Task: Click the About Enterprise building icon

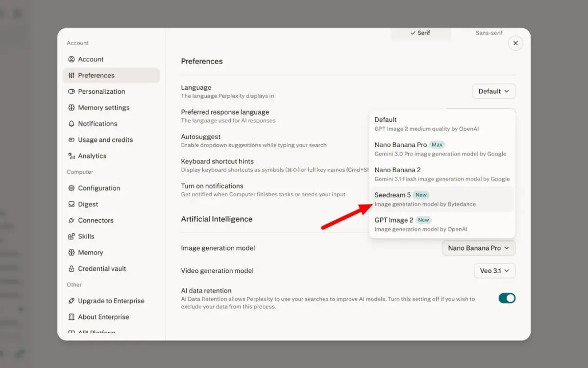Action: pos(72,317)
